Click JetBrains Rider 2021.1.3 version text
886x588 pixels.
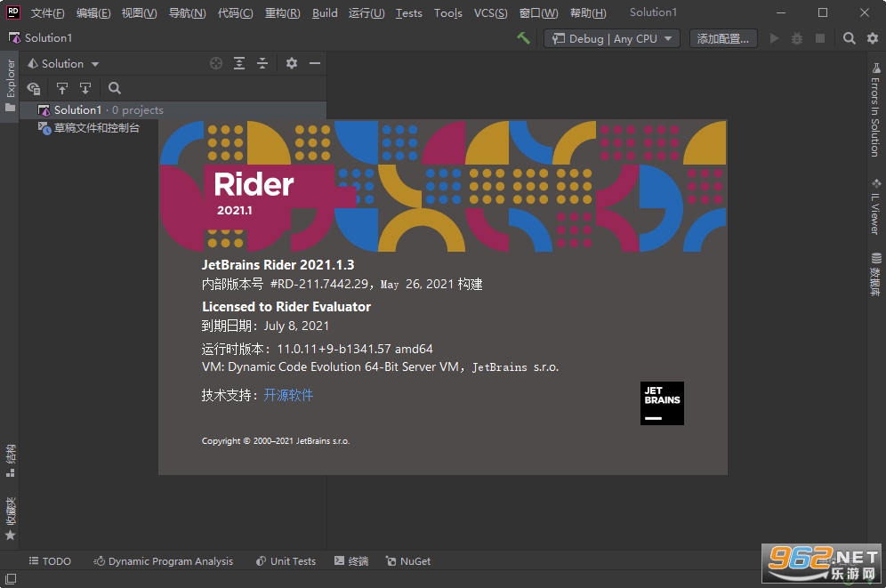tap(278, 265)
